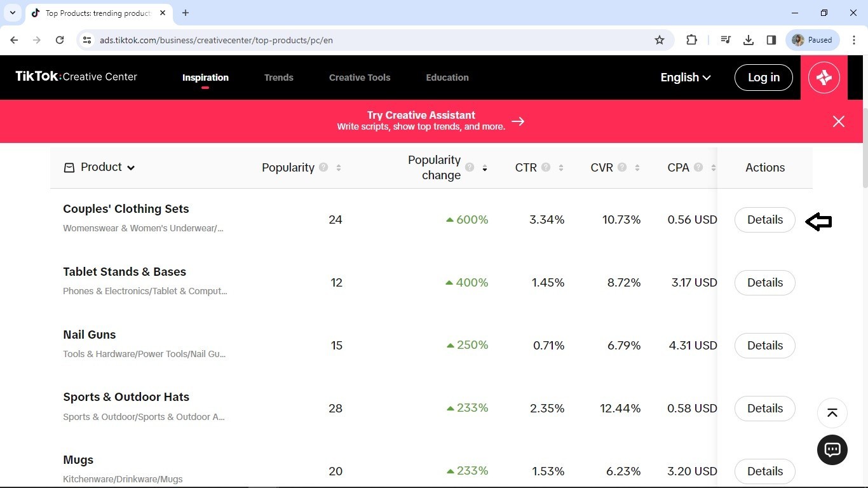
Task: Open the Creative Tools menu item
Action: pos(359,78)
